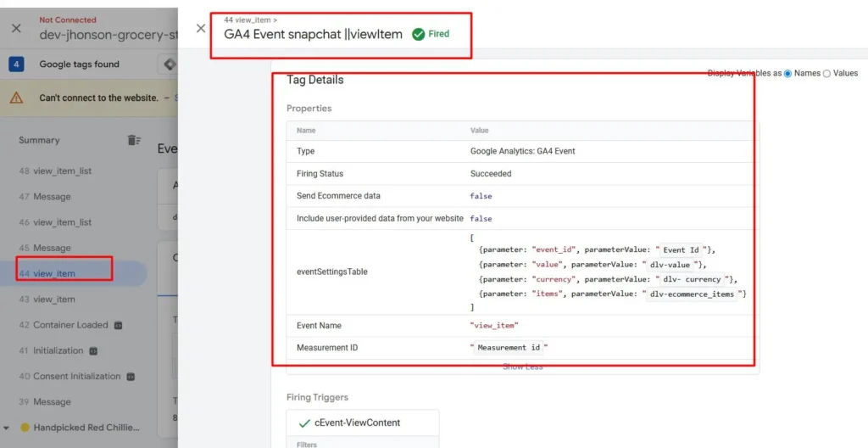868x448 pixels.
Task: Click the Google tags found badge number 4
Action: pyautogui.click(x=16, y=64)
